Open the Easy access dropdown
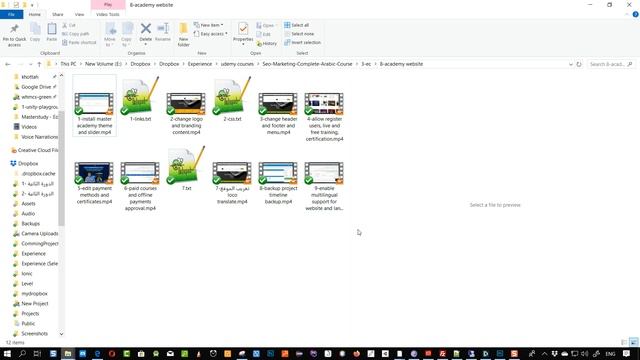This screenshot has height=360, width=640. [x=211, y=34]
